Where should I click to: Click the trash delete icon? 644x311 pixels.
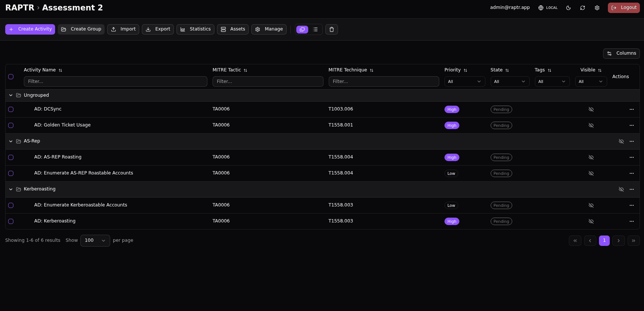(x=332, y=29)
